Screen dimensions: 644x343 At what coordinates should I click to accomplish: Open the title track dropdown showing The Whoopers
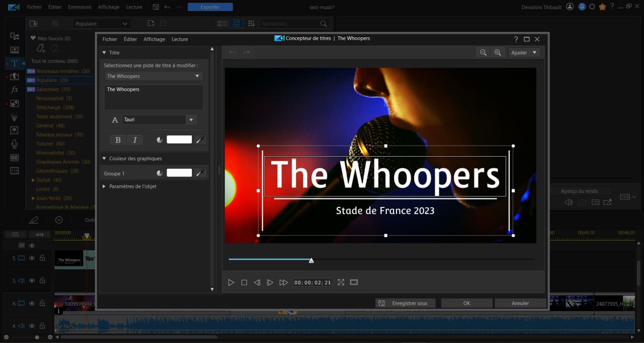[x=154, y=76]
